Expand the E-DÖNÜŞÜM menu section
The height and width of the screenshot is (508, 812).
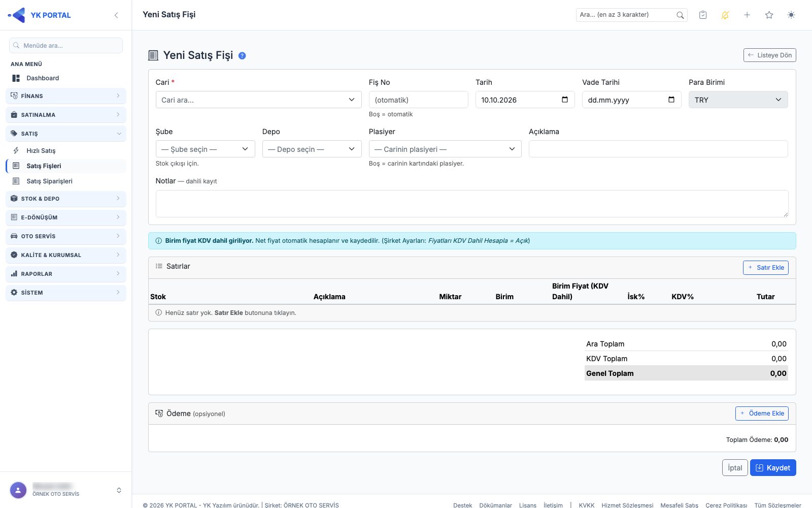tap(66, 217)
